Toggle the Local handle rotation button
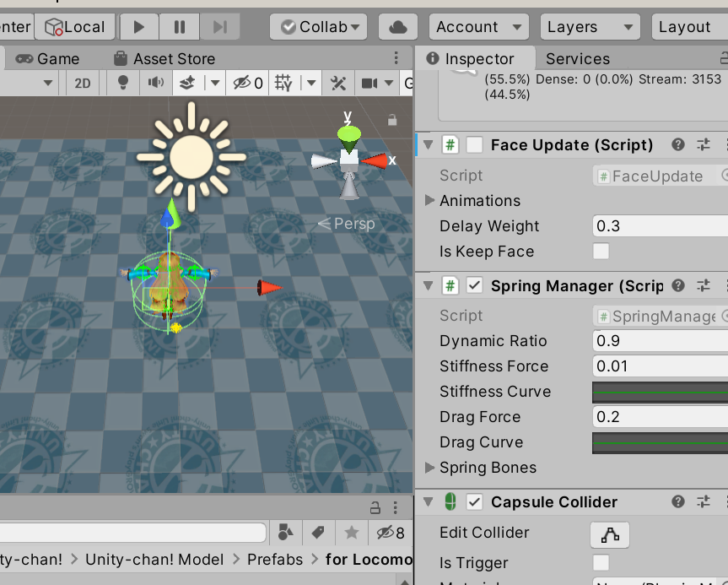This screenshot has width=728, height=585. (75, 27)
